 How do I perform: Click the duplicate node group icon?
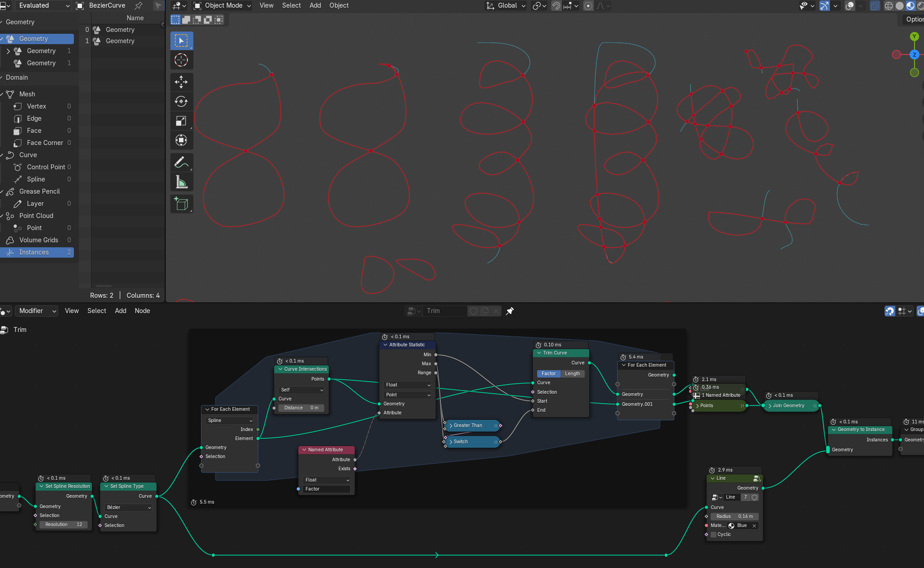coord(485,311)
